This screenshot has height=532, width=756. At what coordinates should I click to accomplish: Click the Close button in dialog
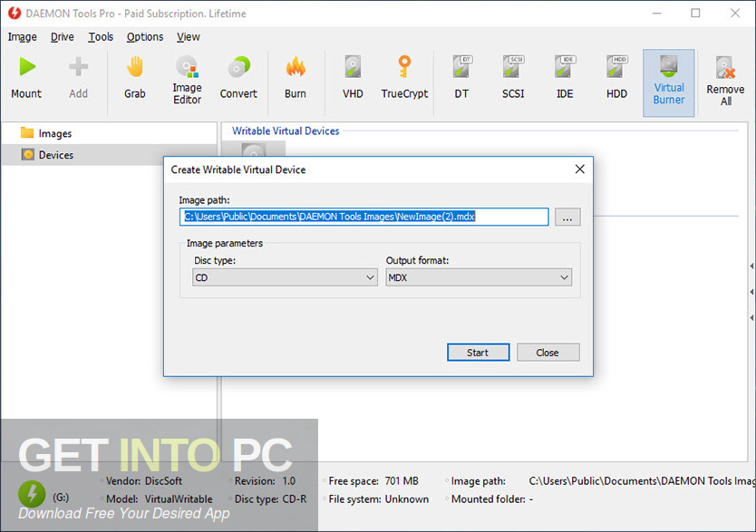548,353
